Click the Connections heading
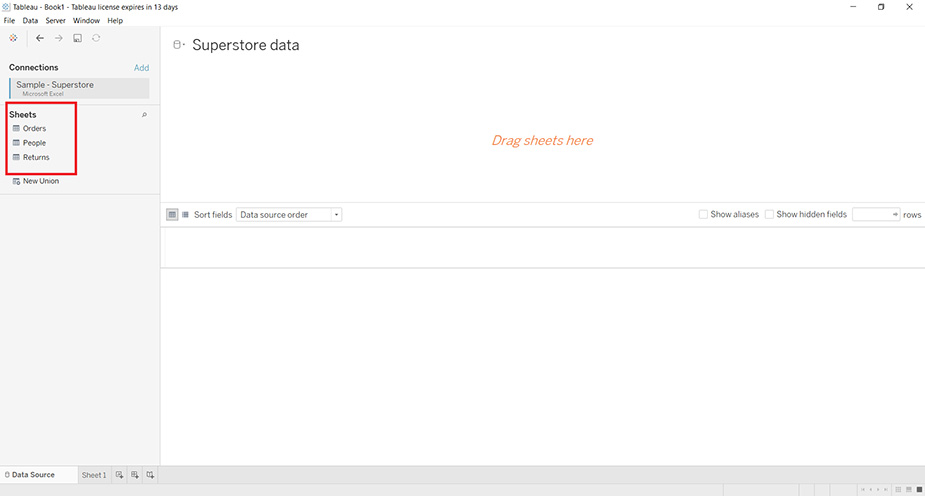The height and width of the screenshot is (496, 925). tap(34, 67)
